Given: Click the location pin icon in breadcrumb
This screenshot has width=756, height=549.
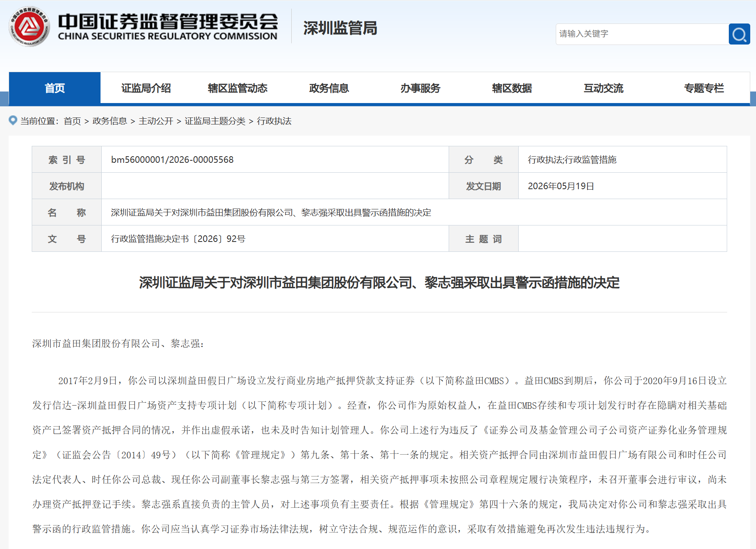Looking at the screenshot, I should click(x=13, y=120).
